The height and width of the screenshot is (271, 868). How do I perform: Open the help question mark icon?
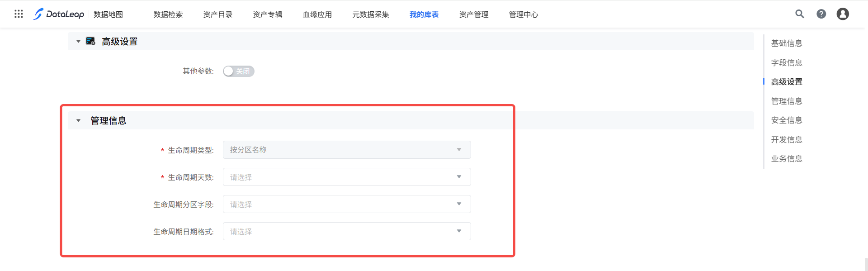pyautogui.click(x=821, y=14)
